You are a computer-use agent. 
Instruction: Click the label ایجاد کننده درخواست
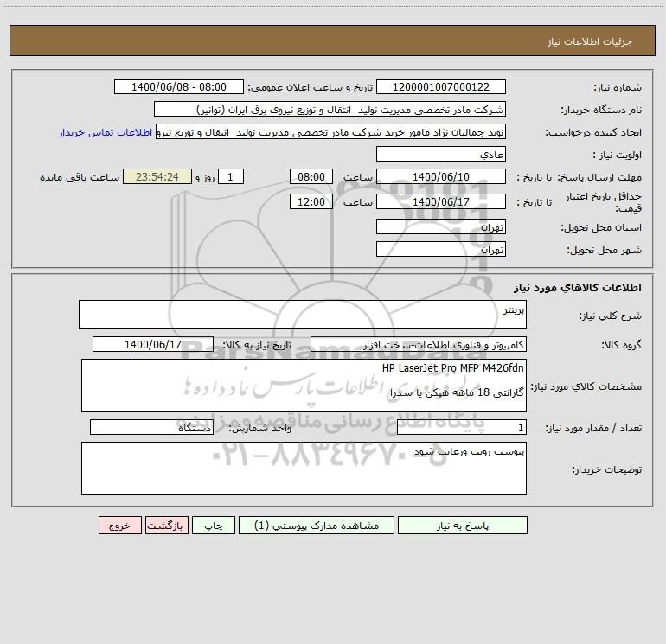tap(593, 133)
